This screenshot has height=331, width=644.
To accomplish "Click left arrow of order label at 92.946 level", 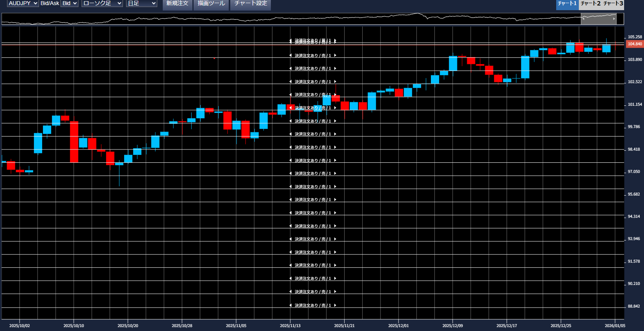I will [290, 239].
